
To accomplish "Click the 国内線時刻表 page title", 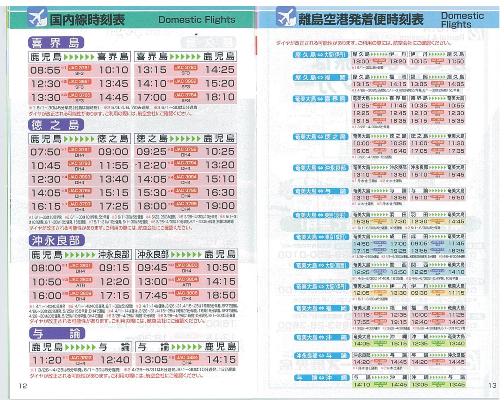I will (x=88, y=20).
